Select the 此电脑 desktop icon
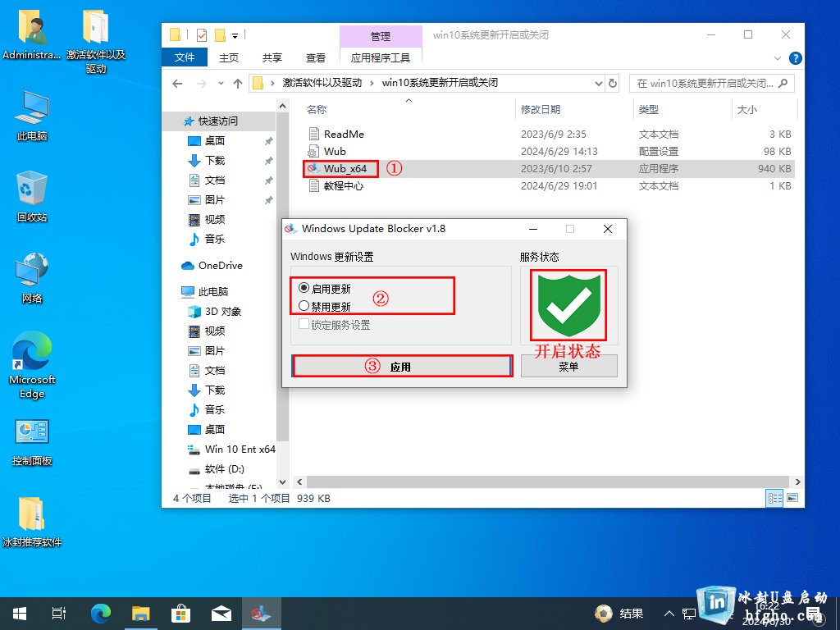 pos(32,116)
